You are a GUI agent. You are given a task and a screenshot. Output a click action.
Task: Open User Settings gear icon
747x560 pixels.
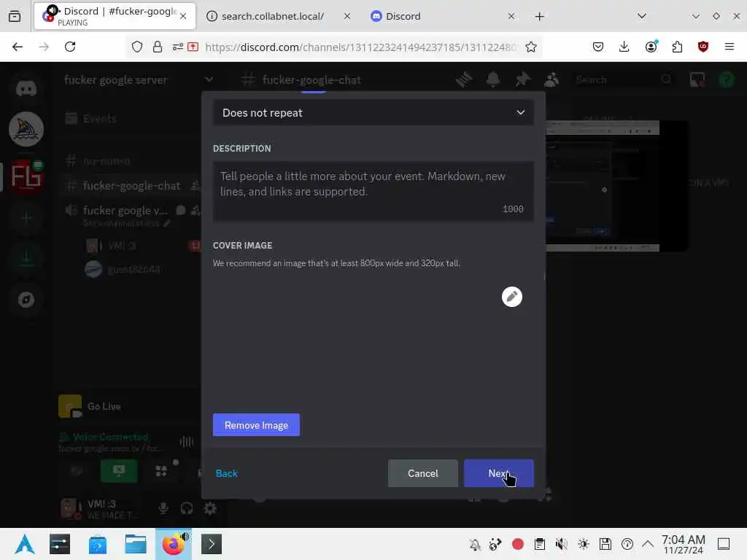(x=210, y=508)
